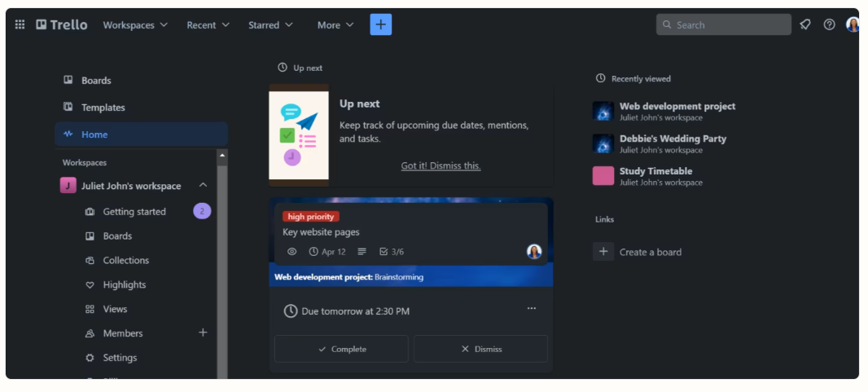The height and width of the screenshot is (392, 868).
Task: Open Web development project in Recently viewed
Action: [677, 106]
